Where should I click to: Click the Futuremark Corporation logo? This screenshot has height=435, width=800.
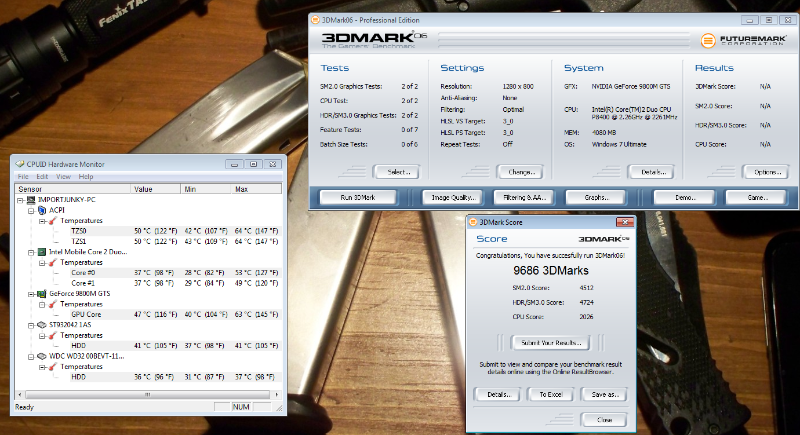[742, 40]
